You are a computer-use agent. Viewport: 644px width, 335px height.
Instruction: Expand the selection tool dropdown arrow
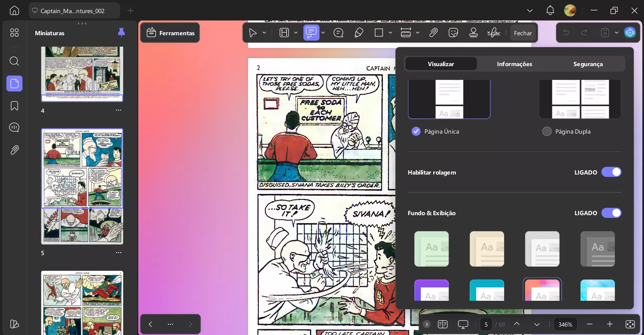pyautogui.click(x=264, y=33)
